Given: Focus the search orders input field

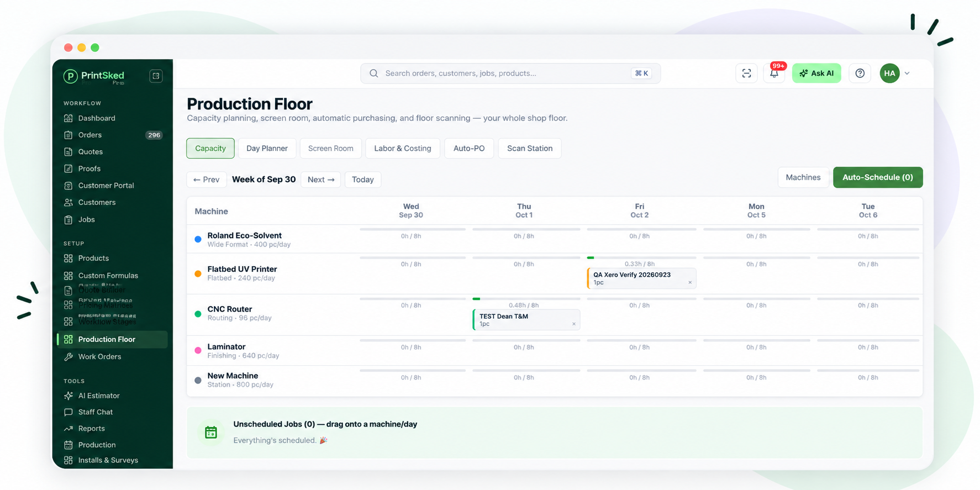Looking at the screenshot, I should (510, 73).
